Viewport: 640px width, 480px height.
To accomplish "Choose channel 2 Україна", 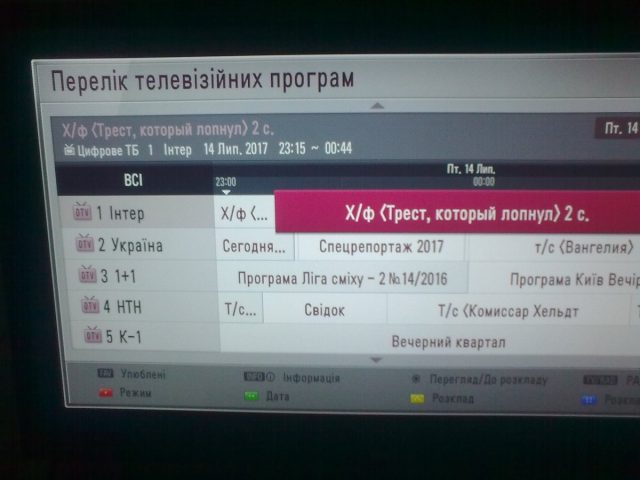I will pos(140,244).
